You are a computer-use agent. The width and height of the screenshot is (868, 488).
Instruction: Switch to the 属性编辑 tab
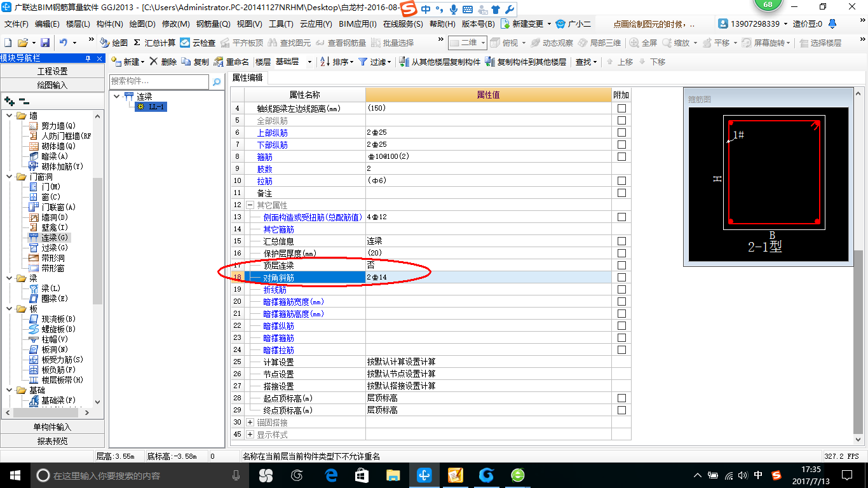point(247,78)
